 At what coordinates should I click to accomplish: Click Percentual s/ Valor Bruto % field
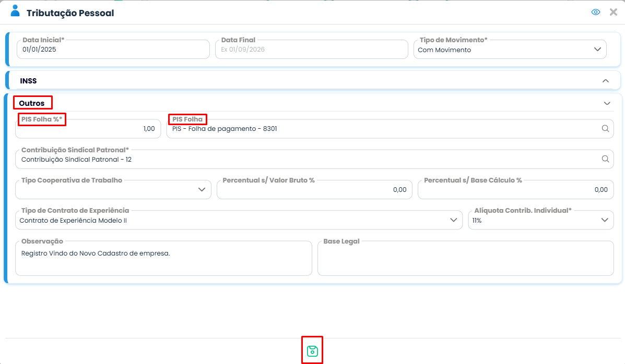[x=314, y=190]
